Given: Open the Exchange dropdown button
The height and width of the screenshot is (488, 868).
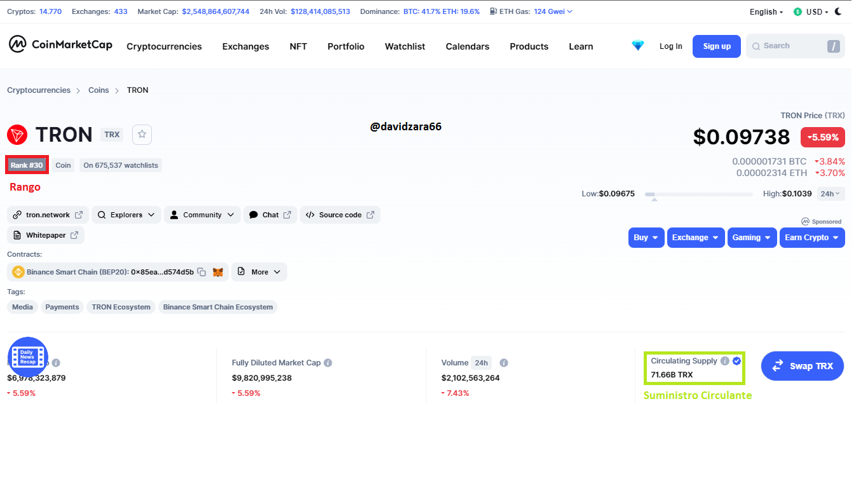Looking at the screenshot, I should (696, 238).
